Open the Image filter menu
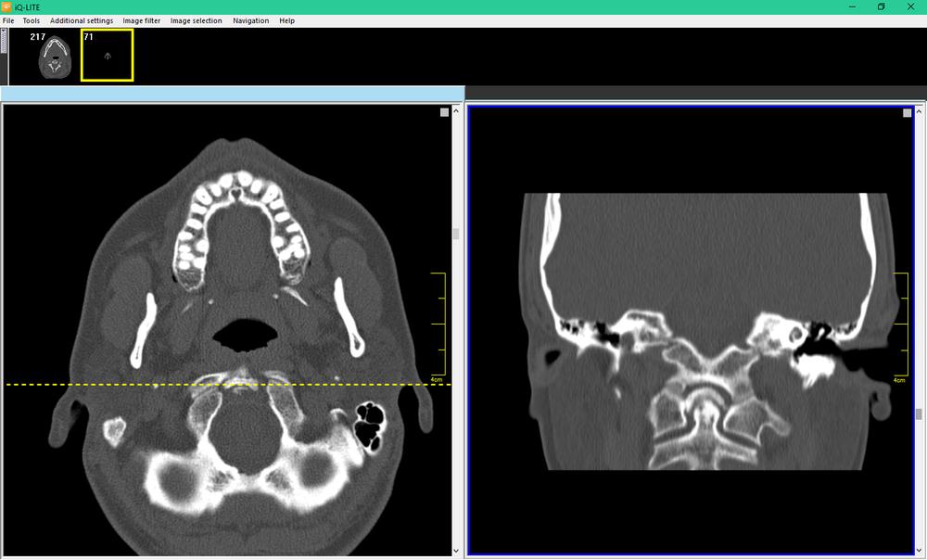The width and height of the screenshot is (927, 560). [142, 20]
